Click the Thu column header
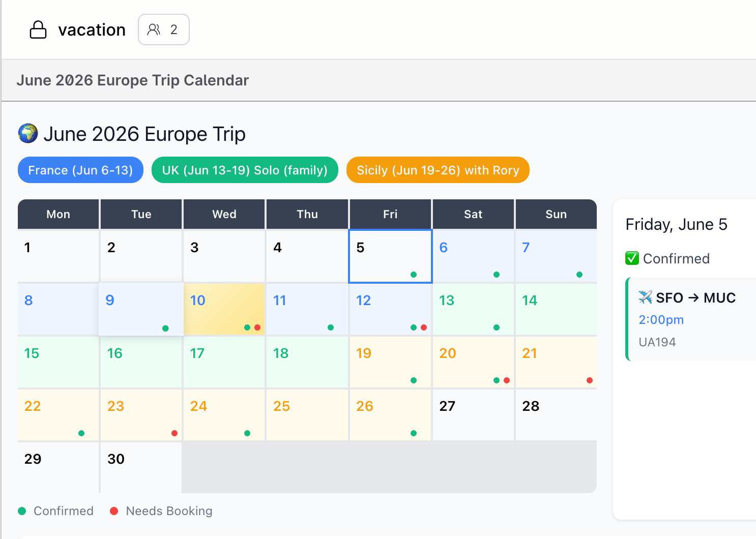756x539 pixels. click(307, 214)
